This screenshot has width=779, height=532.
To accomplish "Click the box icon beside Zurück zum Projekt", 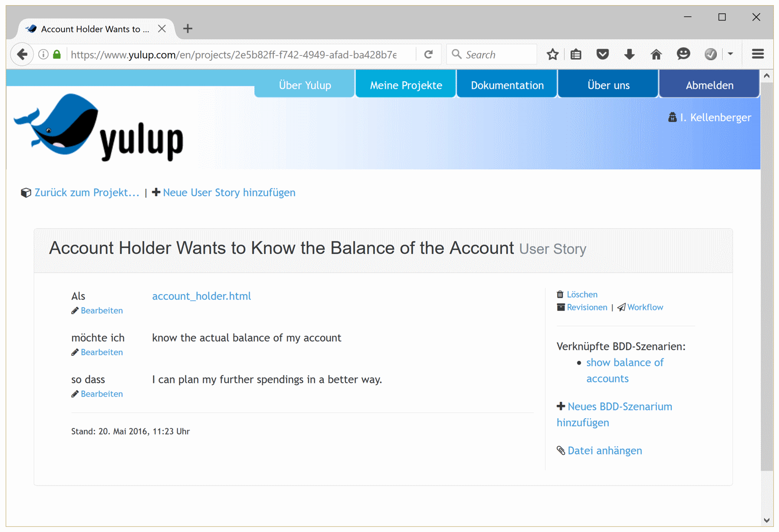I will tap(26, 192).
